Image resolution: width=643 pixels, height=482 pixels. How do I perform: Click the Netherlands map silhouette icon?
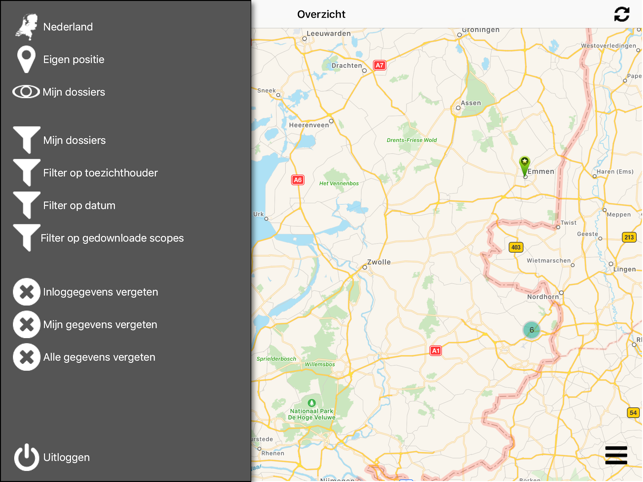27,27
